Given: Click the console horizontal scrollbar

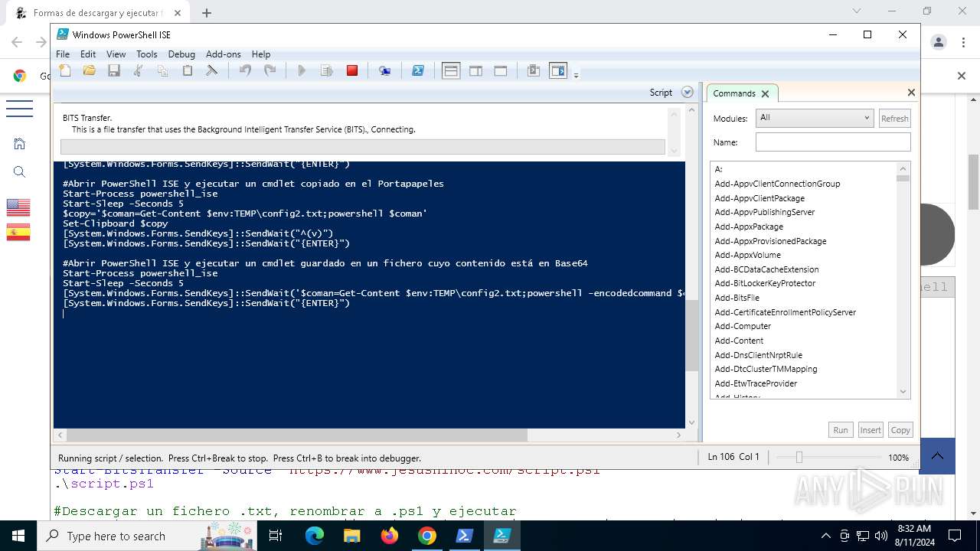Looking at the screenshot, I should 297,435.
